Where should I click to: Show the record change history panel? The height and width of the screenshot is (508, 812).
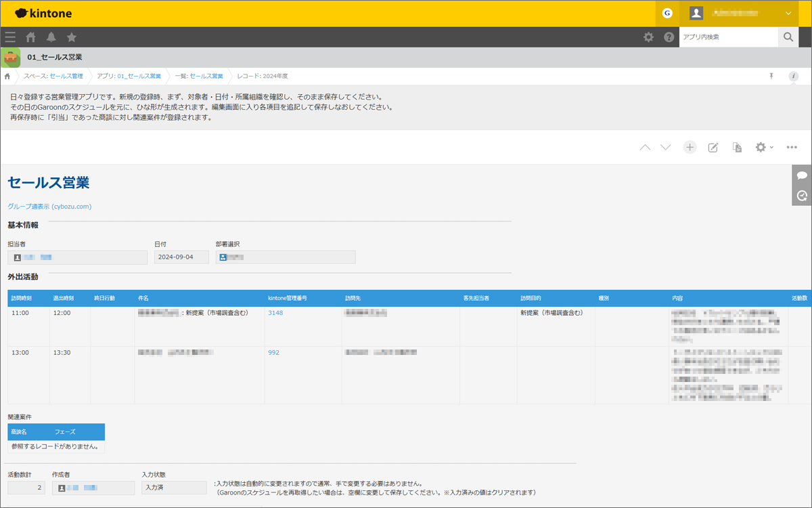coord(802,196)
